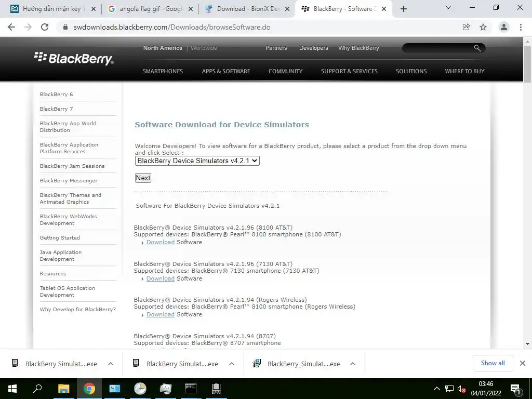Open Why Develop for BlackBerry? link
This screenshot has width=532, height=399.
click(78, 310)
